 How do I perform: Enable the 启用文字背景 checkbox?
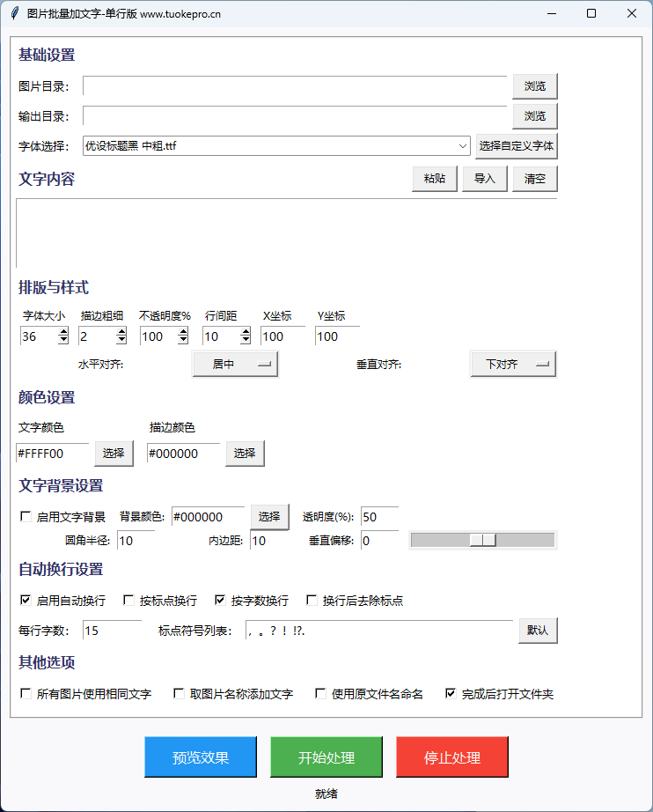pos(26,517)
